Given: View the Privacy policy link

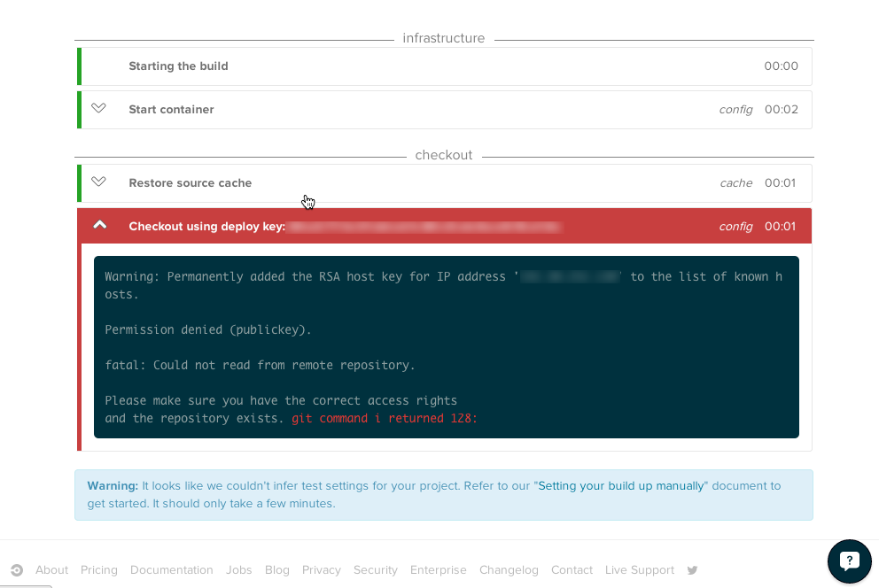Looking at the screenshot, I should coord(322,570).
